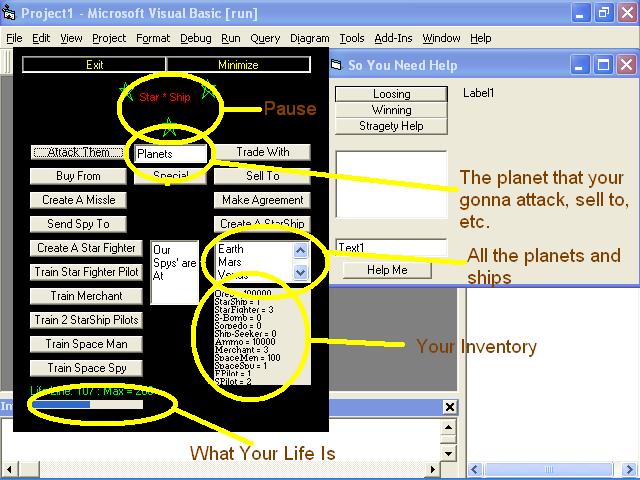
Task: Open the Add-Ins menu
Action: (x=392, y=38)
